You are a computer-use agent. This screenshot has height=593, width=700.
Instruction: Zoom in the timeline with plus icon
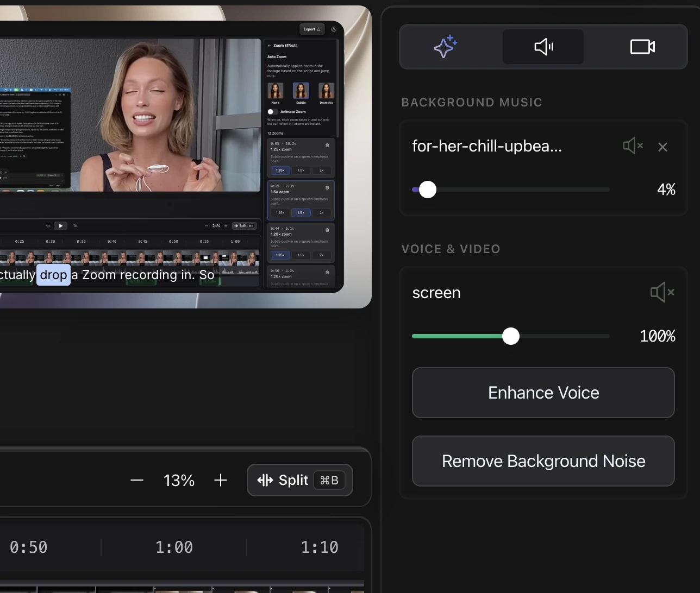221,480
